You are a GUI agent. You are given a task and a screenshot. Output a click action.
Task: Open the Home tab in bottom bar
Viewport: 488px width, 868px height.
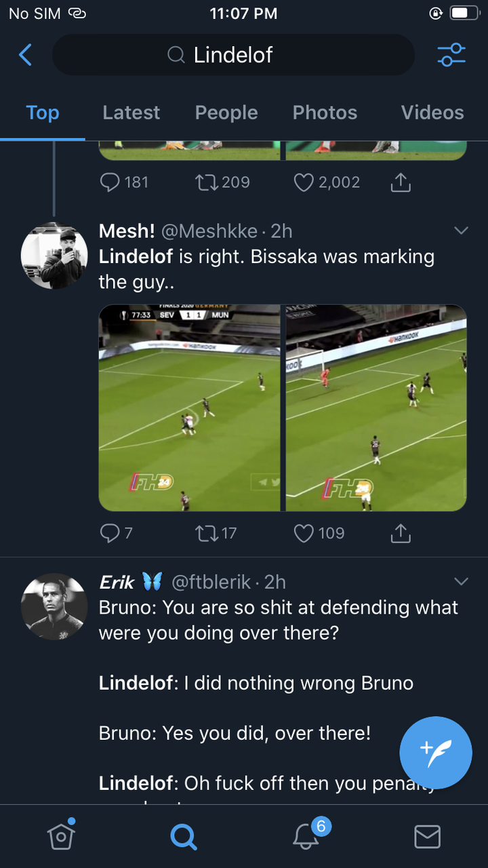tap(61, 836)
